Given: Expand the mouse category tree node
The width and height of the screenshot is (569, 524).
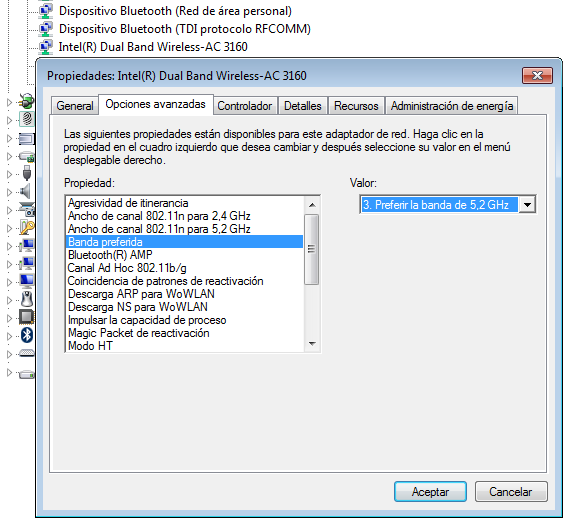Looking at the screenshot, I should (x=10, y=300).
